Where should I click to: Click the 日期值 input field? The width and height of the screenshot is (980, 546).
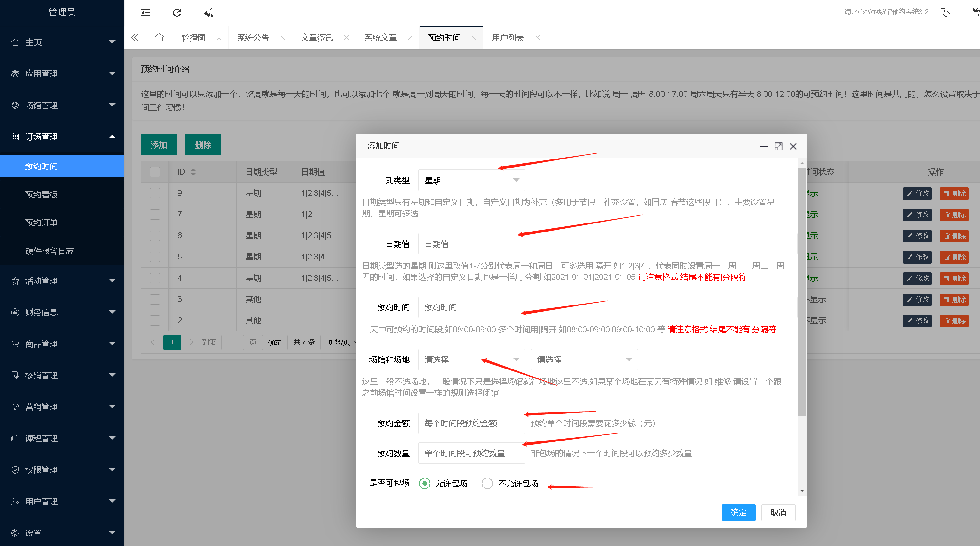click(x=608, y=244)
